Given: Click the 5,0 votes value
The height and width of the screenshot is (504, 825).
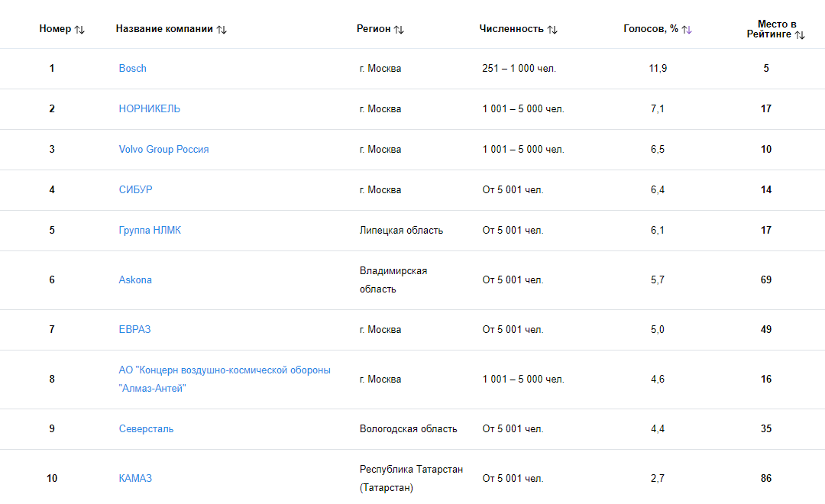Looking at the screenshot, I should (658, 329).
